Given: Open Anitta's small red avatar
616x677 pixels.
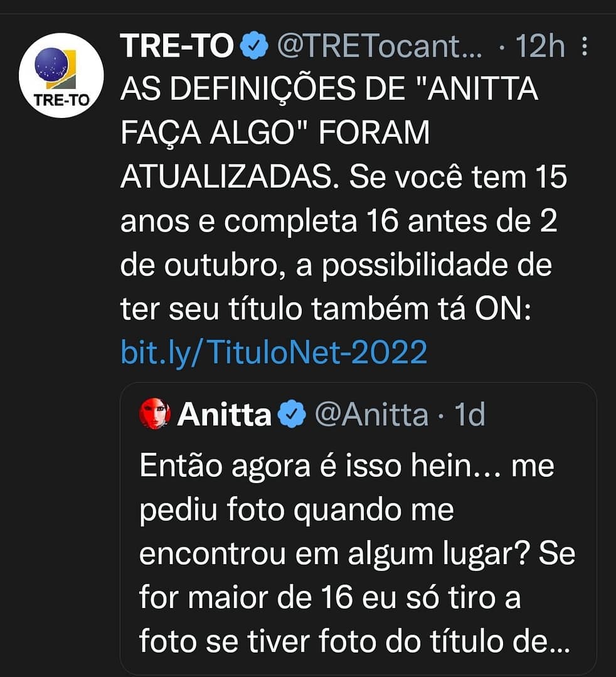Looking at the screenshot, I should pos(154,414).
